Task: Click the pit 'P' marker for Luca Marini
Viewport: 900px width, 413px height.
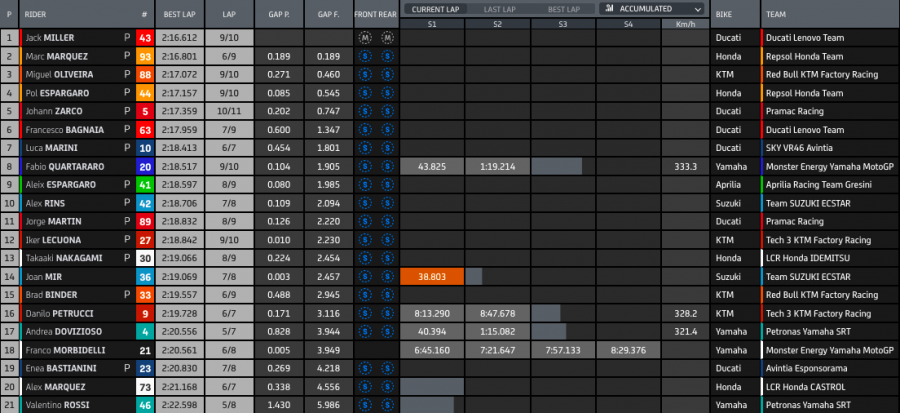Action: point(127,148)
